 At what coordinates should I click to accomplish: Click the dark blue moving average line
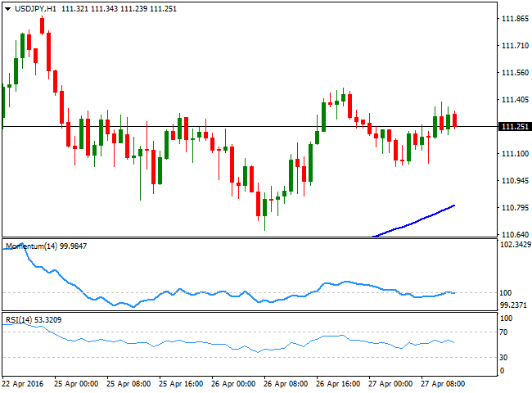414,223
